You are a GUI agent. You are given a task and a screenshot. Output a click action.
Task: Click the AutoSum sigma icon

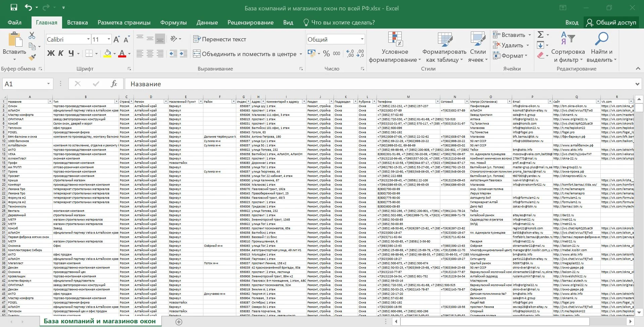coord(540,35)
